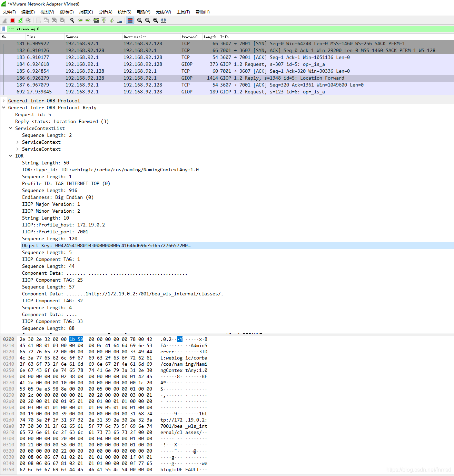Screen dimensions: 454x476
Task: Open the 分析(A) menu
Action: pos(105,12)
